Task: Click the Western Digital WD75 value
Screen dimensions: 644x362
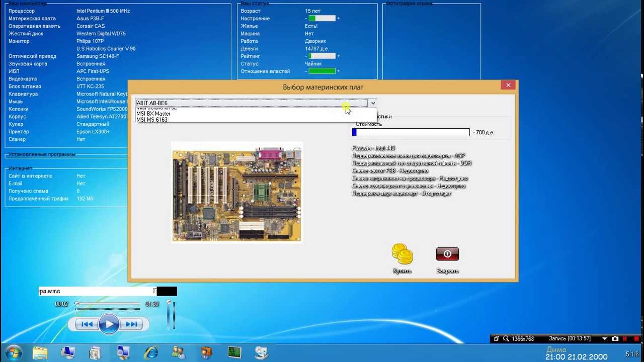Action: (101, 34)
